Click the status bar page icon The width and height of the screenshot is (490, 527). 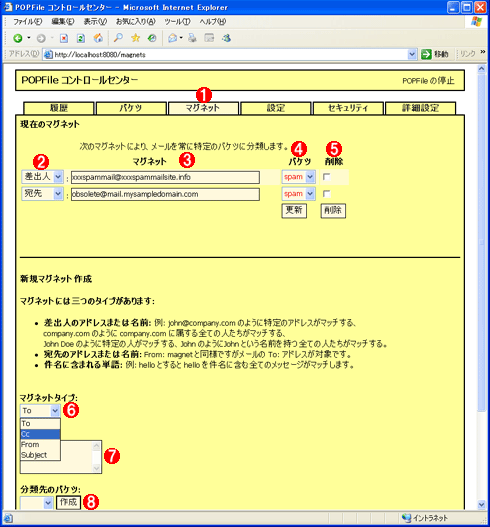(8, 518)
